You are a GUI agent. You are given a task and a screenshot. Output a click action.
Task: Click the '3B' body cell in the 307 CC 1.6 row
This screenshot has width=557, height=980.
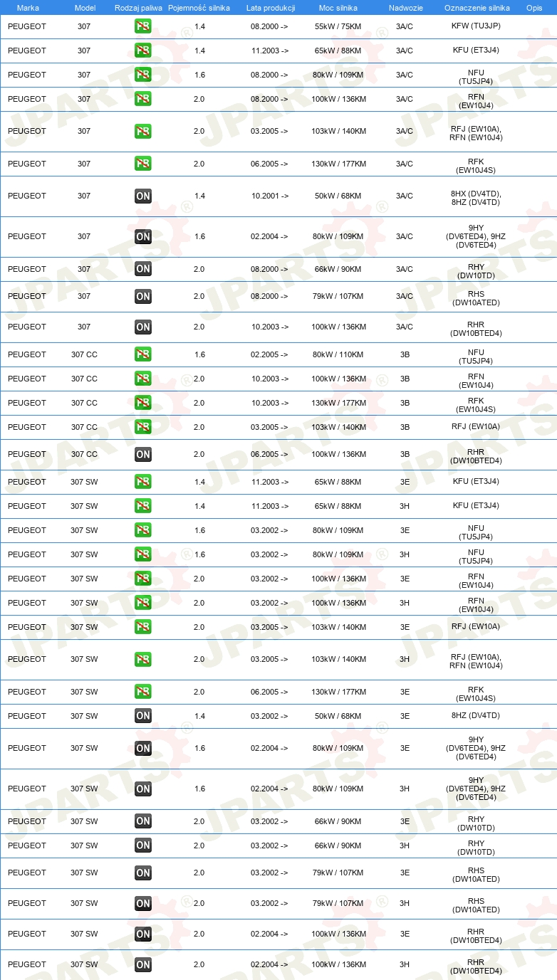coord(405,354)
